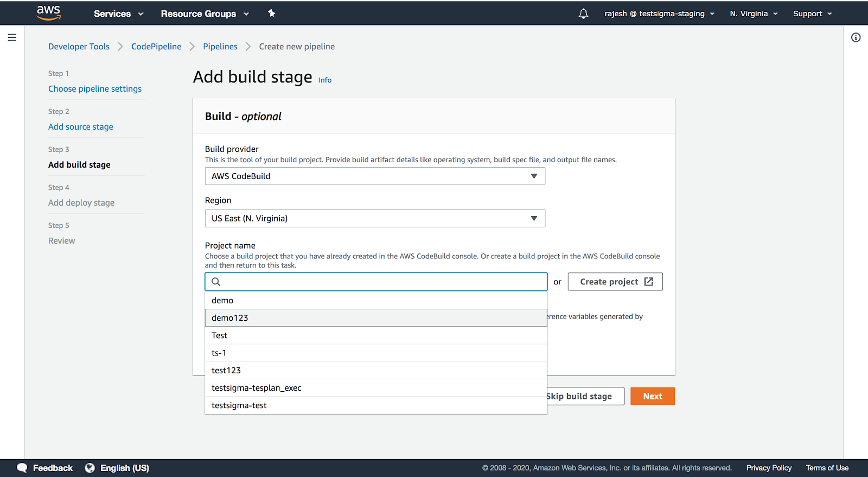The image size is (868, 477).
Task: Click the pin shortcut icon
Action: [272, 14]
